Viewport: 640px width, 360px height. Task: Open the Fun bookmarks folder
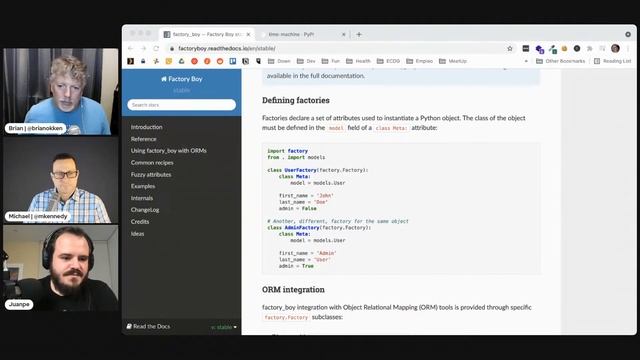[x=331, y=61]
